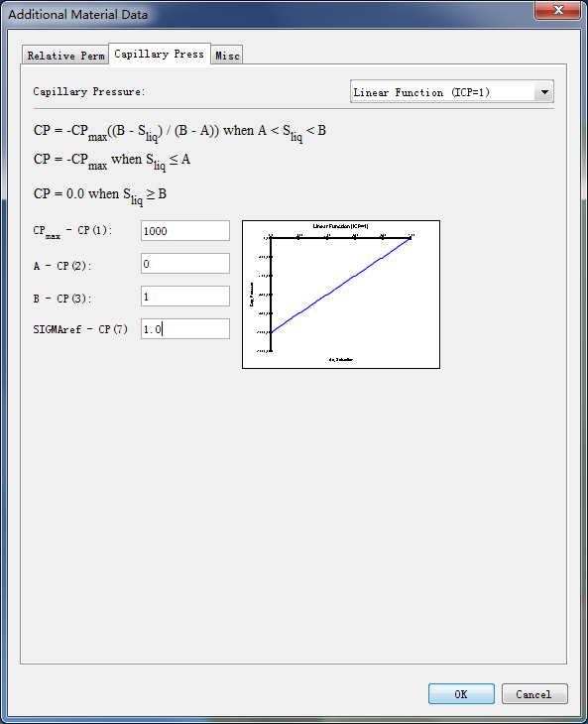Click the CPmax - CP(1) label
The height and width of the screenshot is (724, 588).
72,231
